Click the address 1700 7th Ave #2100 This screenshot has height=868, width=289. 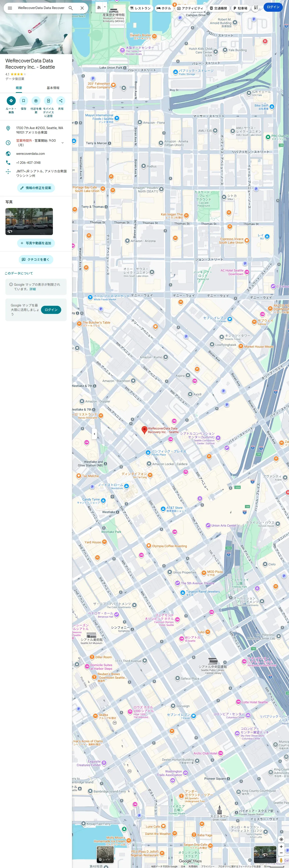coord(36,130)
